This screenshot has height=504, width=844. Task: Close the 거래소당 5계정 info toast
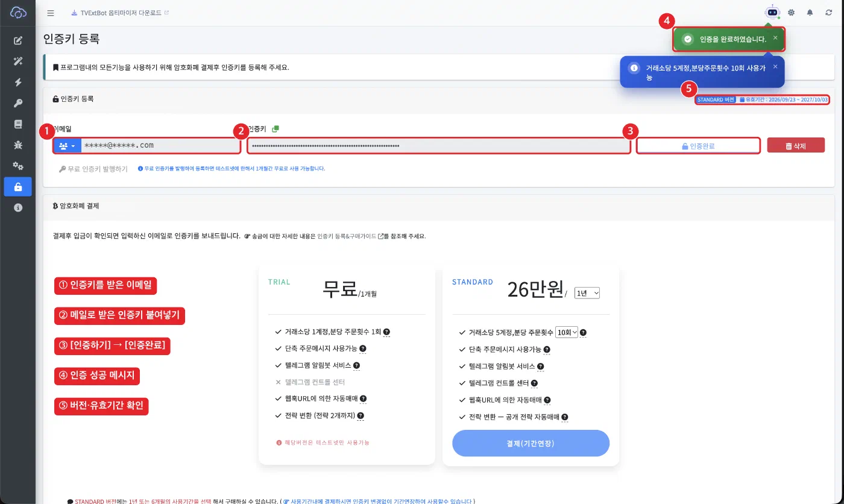(x=775, y=66)
